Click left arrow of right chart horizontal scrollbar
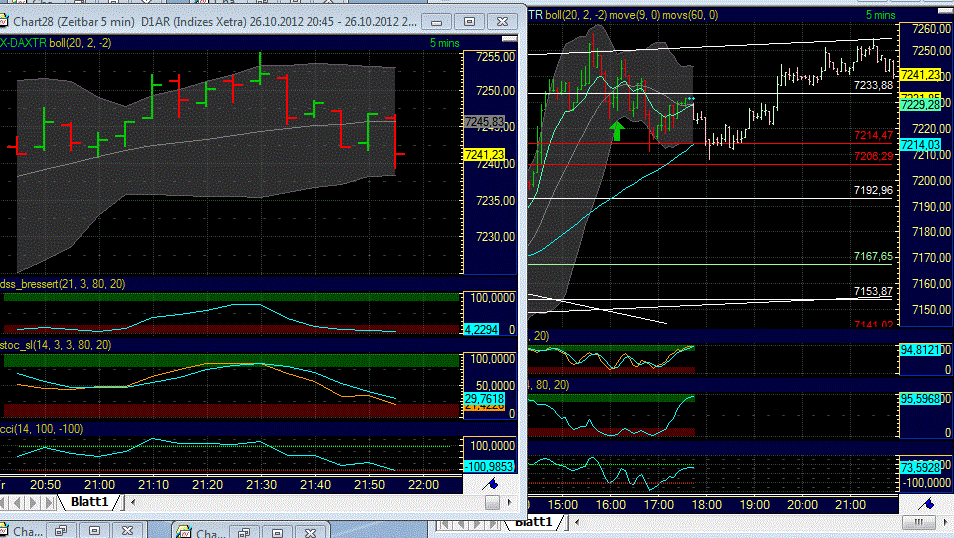This screenshot has width=954, height=538. pyautogui.click(x=576, y=522)
